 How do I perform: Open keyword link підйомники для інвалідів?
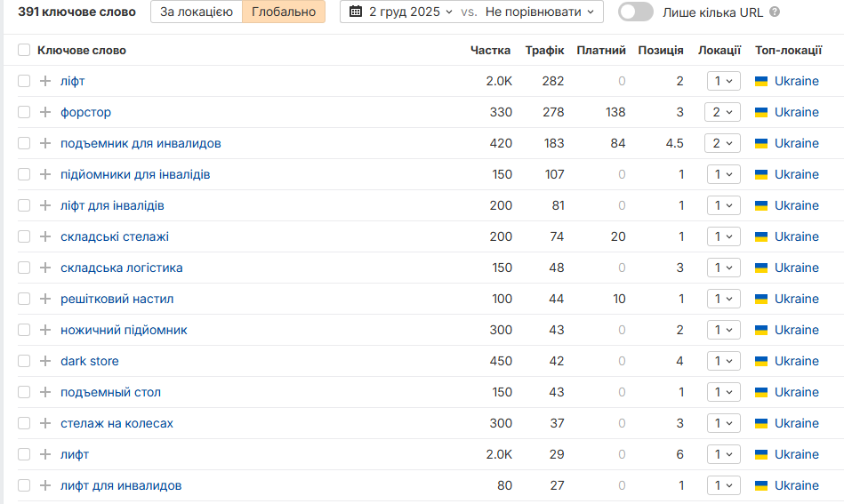[x=135, y=174]
